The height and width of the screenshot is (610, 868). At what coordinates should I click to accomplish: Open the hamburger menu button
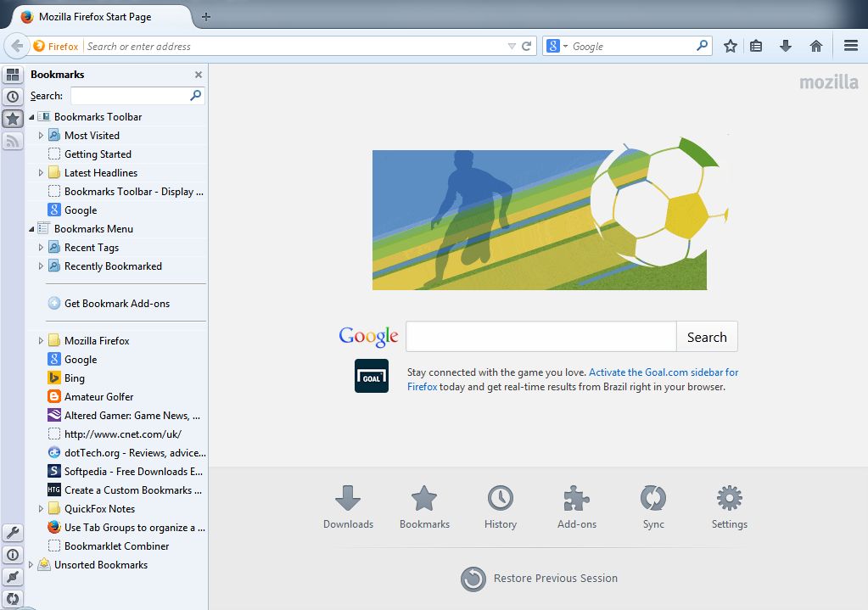coord(850,46)
